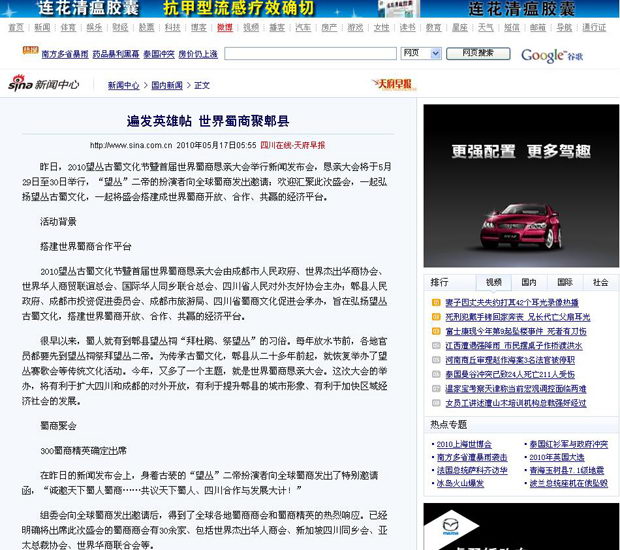Open 科技 in top navigation
620x550 pixels.
coord(172,27)
